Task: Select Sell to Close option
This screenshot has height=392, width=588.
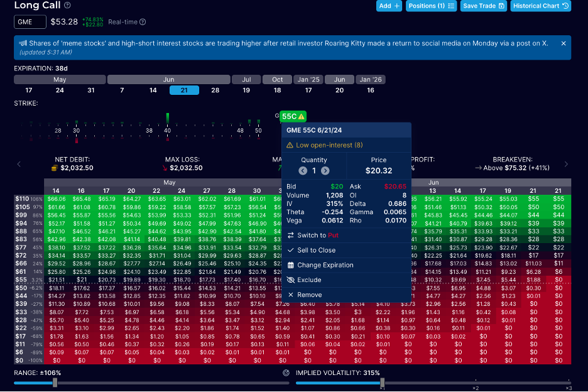Action: coord(316,250)
